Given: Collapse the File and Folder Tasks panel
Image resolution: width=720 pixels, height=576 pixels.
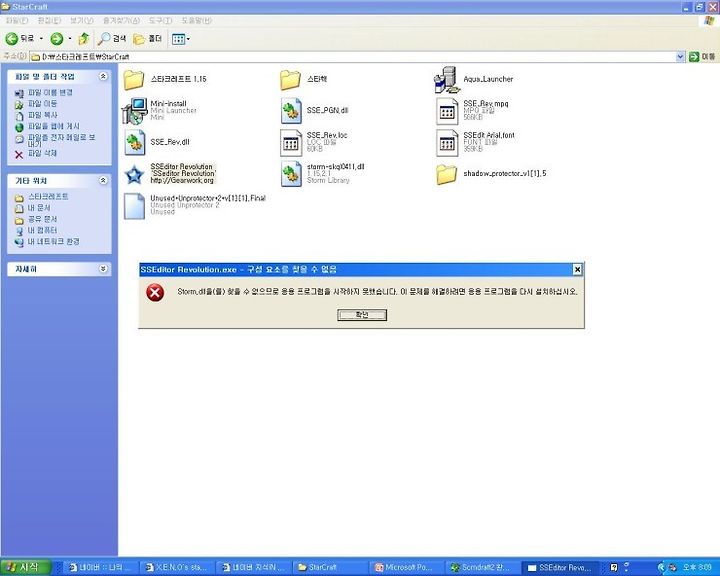Looking at the screenshot, I should [x=103, y=76].
